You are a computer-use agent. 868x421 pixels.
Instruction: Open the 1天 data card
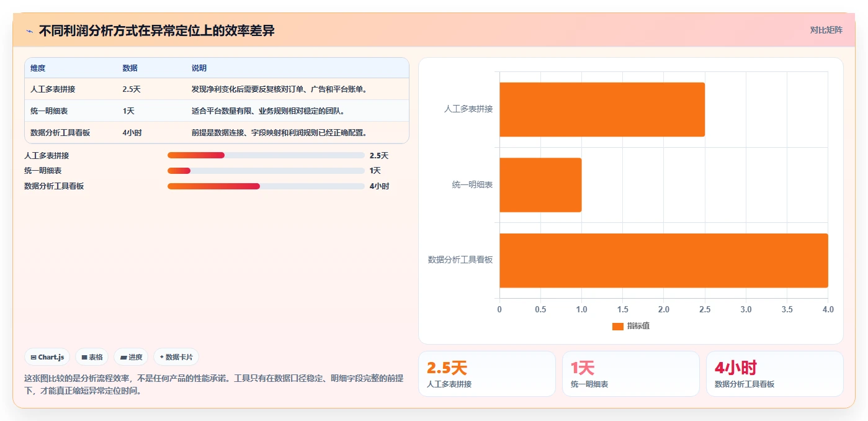(x=631, y=374)
